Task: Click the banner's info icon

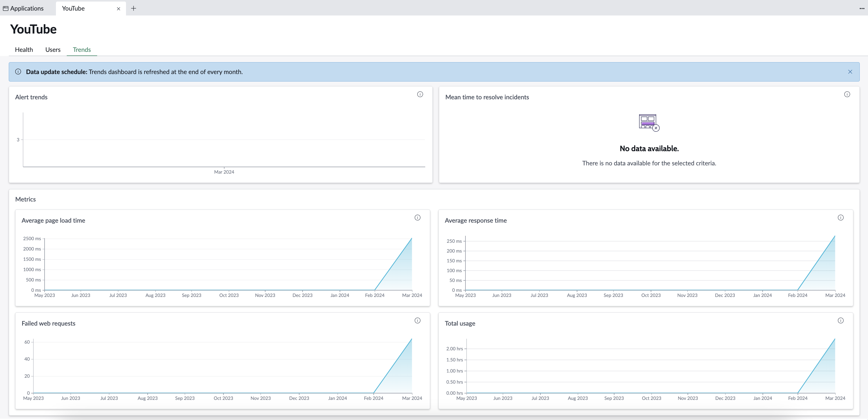Action: tap(18, 71)
